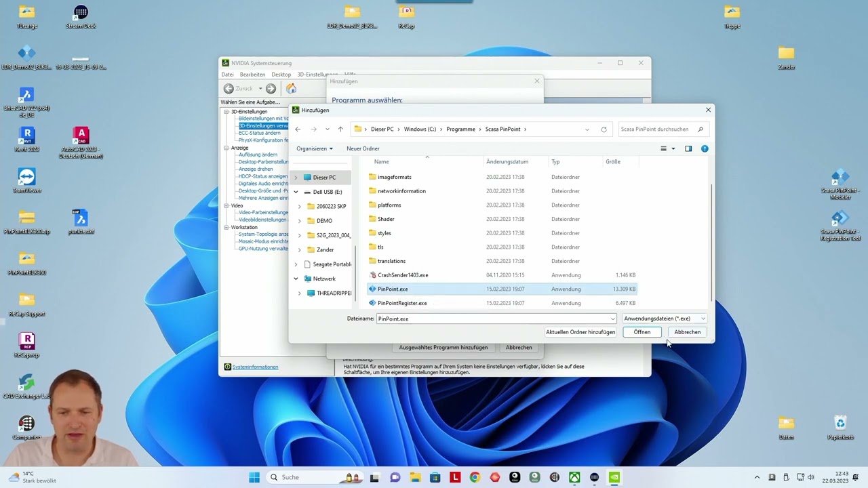Screen dimensions: 868x488
Task: Click the Scasa PinPoint durchsuchen search box
Action: point(663,129)
